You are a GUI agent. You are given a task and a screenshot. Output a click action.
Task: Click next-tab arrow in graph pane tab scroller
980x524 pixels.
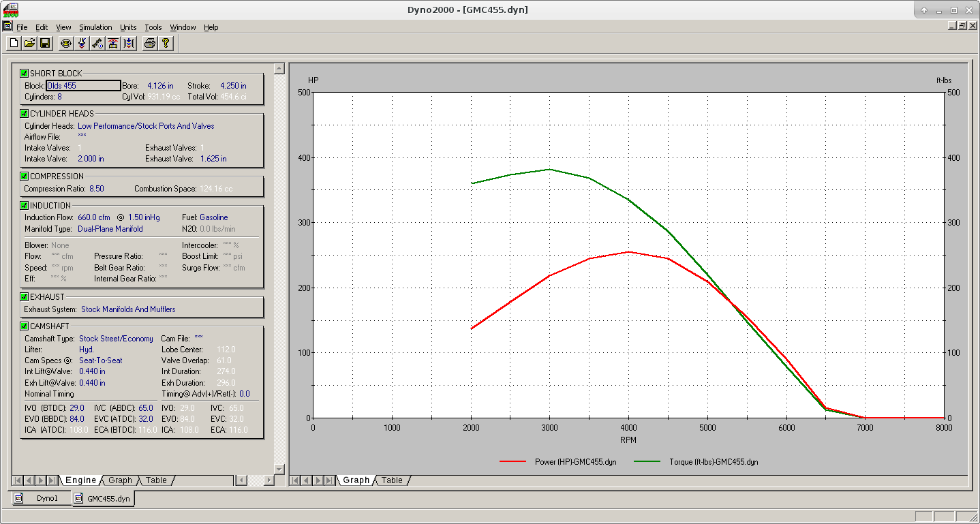click(x=318, y=480)
